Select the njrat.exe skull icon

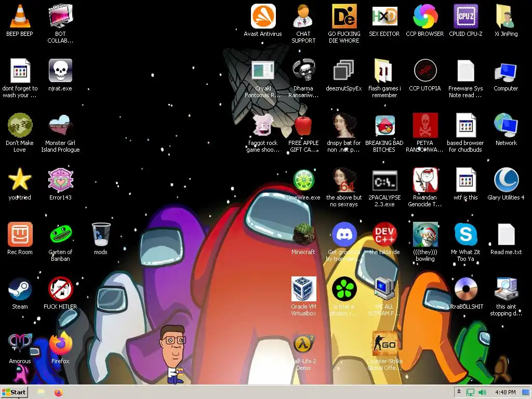click(60, 71)
